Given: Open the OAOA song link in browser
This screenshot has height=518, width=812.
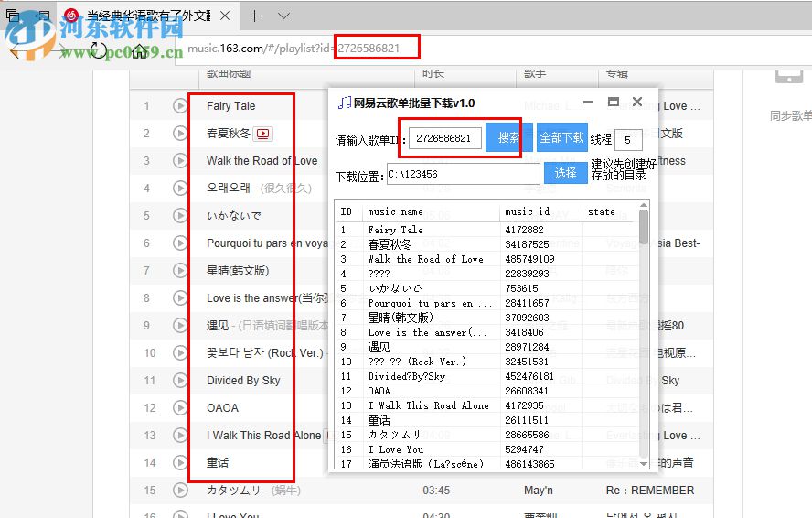Looking at the screenshot, I should [223, 408].
